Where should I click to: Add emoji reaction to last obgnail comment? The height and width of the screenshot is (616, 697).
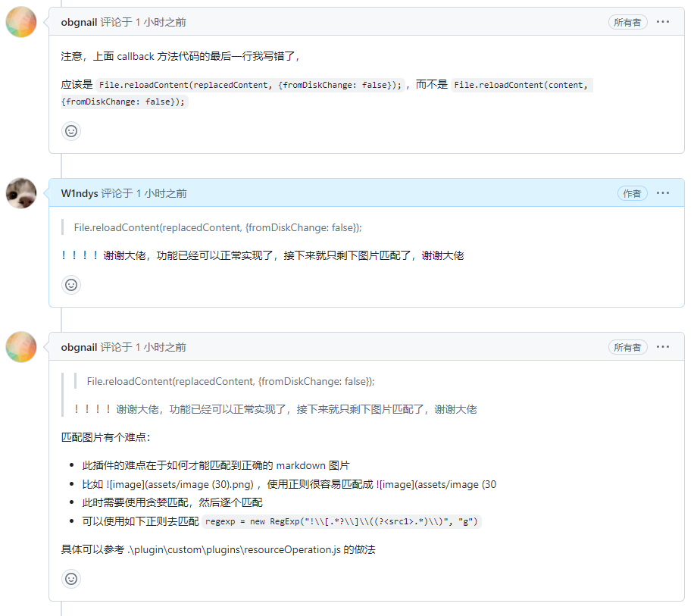click(x=71, y=579)
